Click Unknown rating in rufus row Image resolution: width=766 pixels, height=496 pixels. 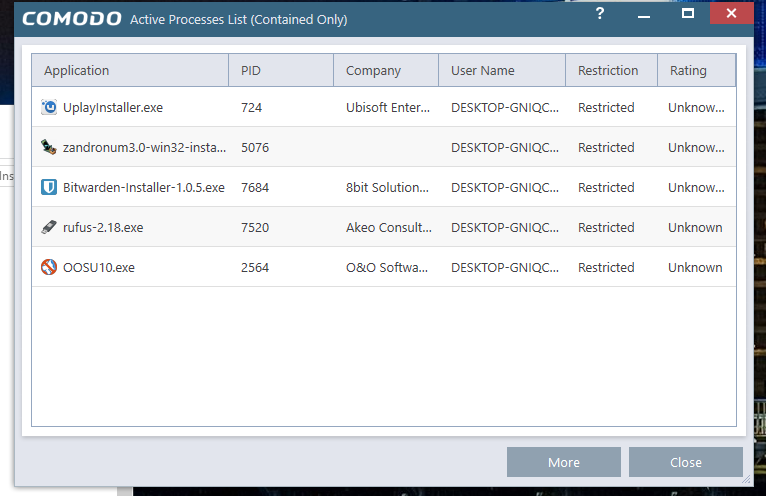[695, 228]
